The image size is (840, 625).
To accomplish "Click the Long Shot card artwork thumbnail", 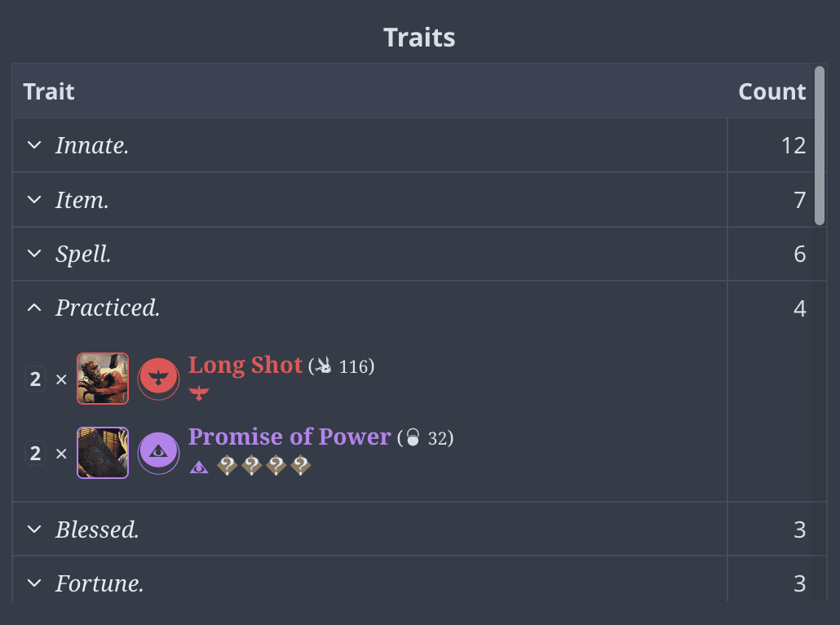I will pos(102,379).
